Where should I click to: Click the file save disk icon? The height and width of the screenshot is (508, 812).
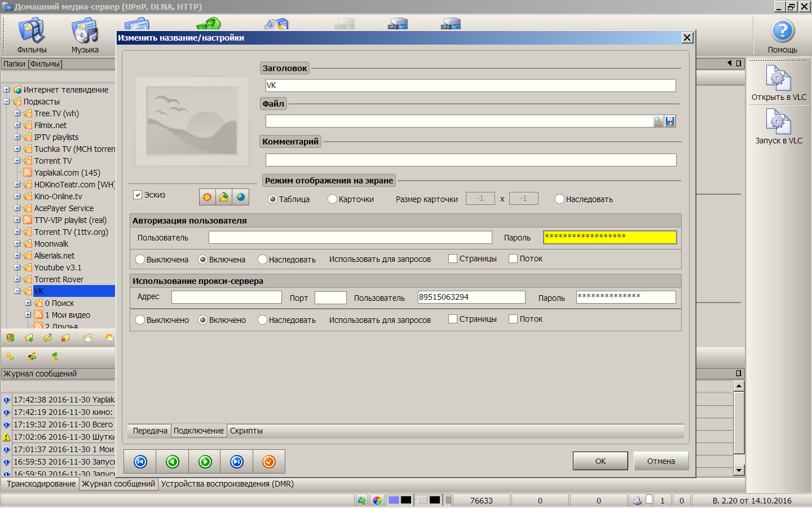pos(670,121)
